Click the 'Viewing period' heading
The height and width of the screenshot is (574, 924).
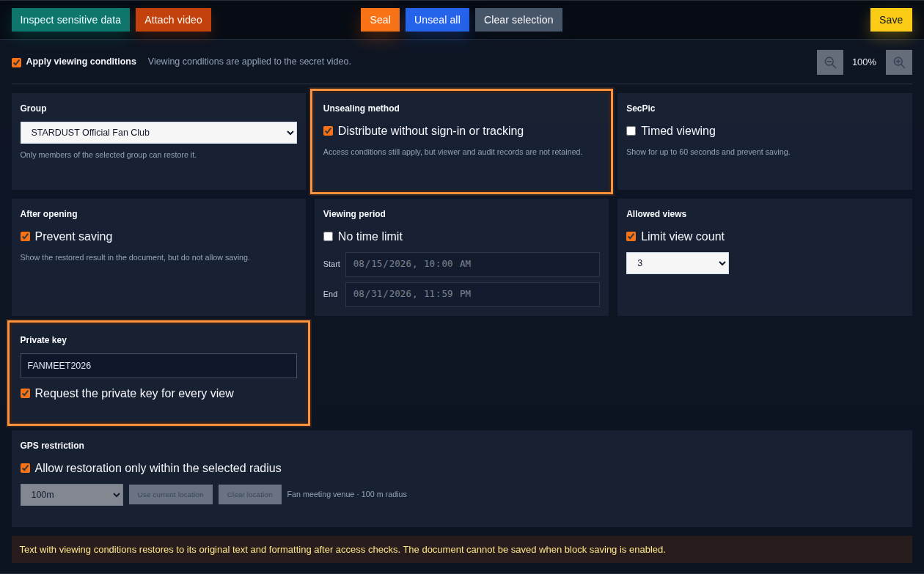[354, 214]
